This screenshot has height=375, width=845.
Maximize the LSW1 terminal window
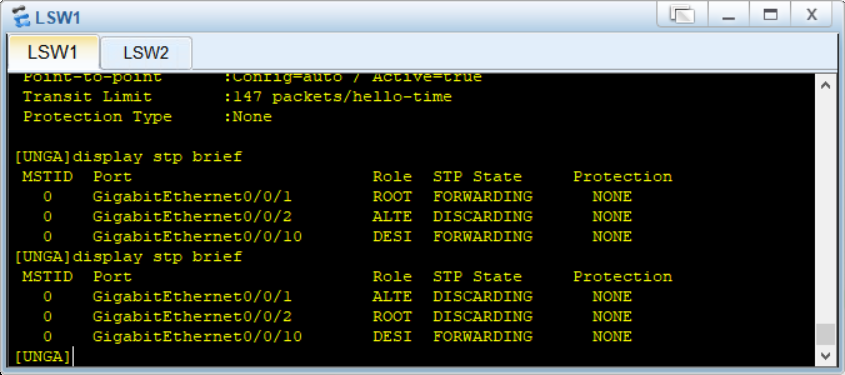coord(771,15)
